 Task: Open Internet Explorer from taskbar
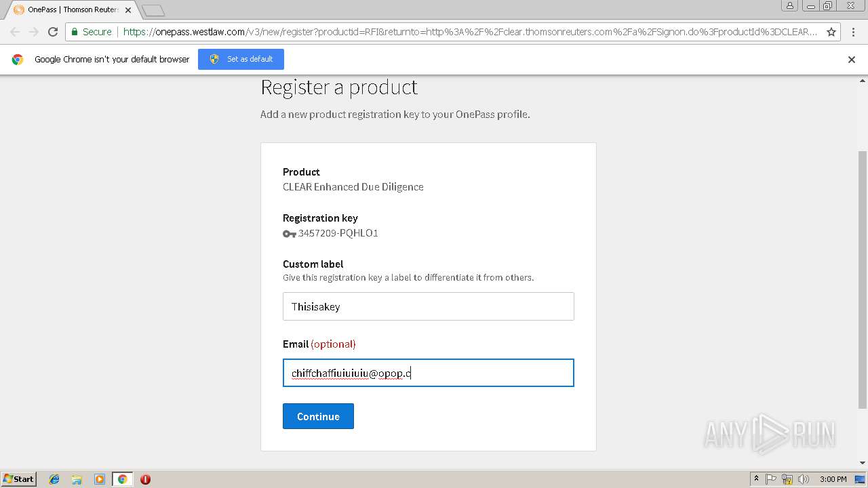coord(54,479)
